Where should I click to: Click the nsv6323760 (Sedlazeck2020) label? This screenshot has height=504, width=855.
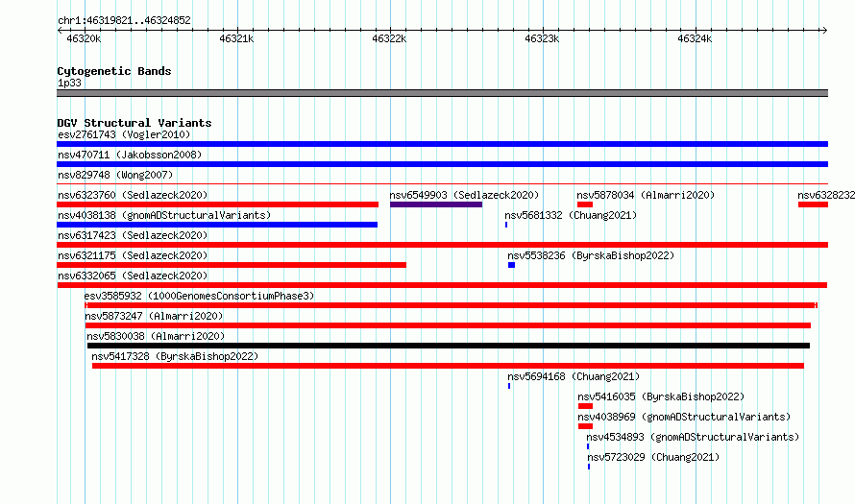point(133,195)
